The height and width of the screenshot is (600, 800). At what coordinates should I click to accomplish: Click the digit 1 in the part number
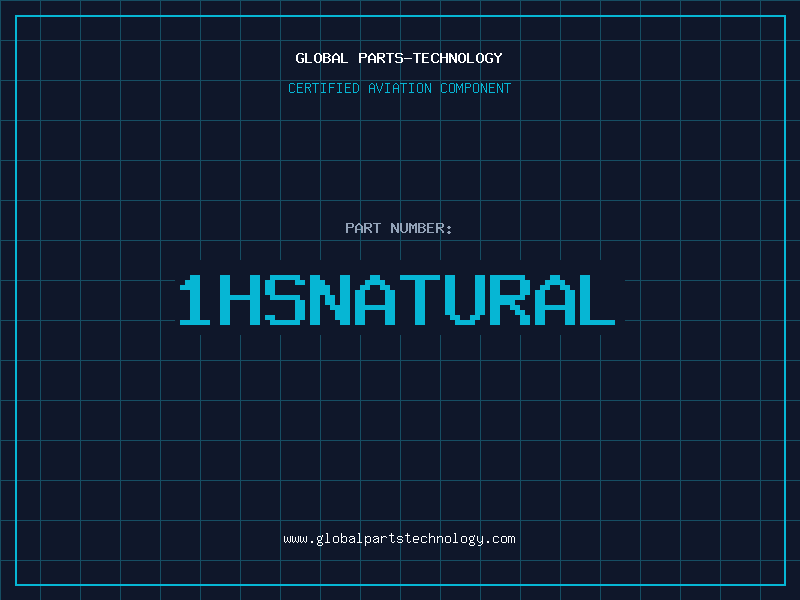[x=195, y=300]
